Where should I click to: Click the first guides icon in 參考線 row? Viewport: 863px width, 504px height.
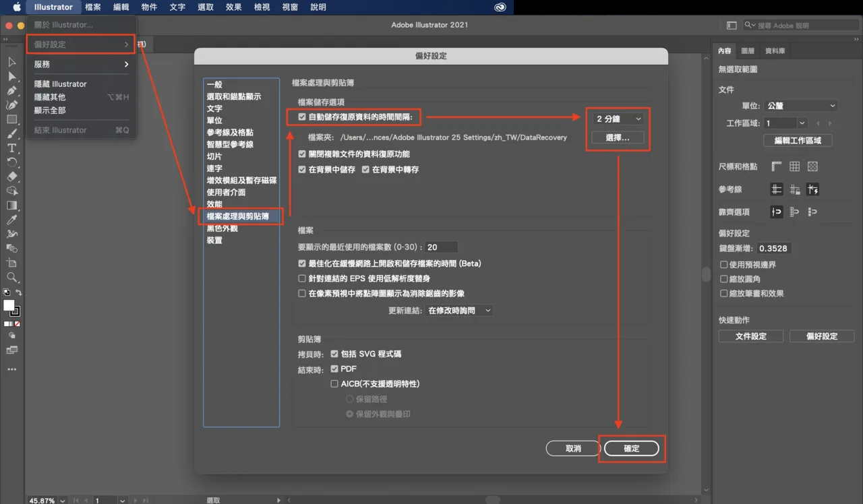pos(777,189)
